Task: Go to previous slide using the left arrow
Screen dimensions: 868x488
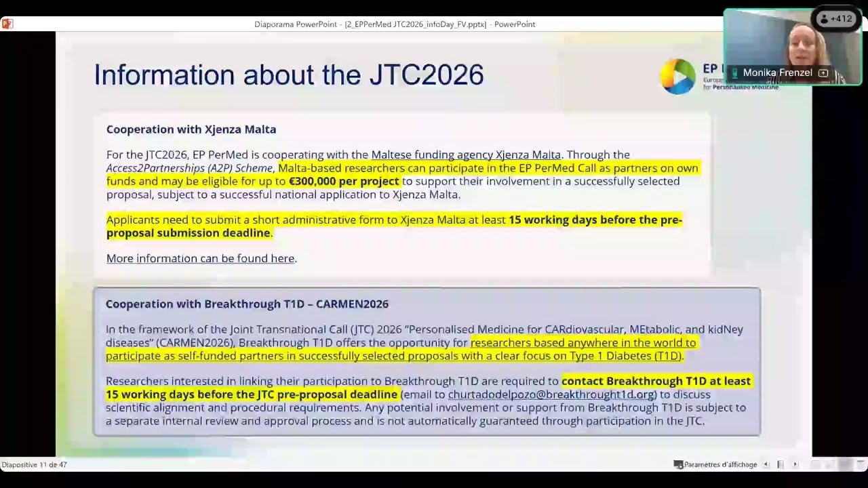Action: pos(766,465)
